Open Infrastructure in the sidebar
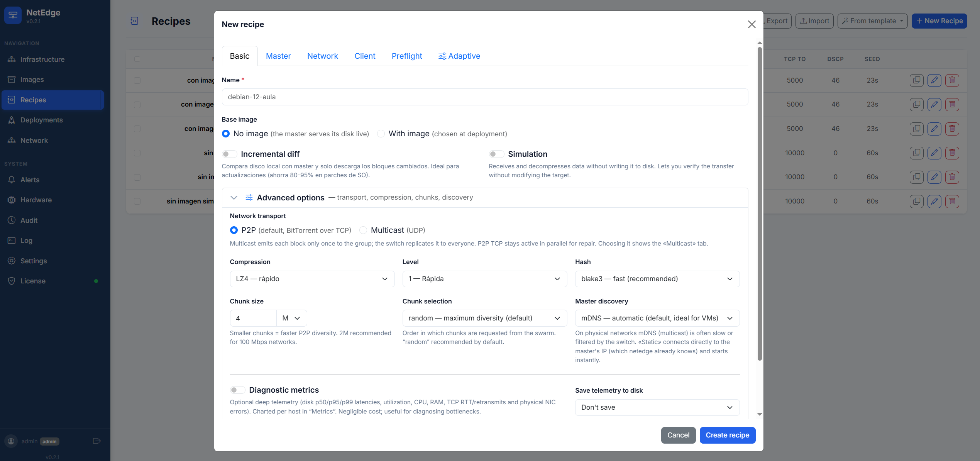This screenshot has width=980, height=461. click(53, 59)
